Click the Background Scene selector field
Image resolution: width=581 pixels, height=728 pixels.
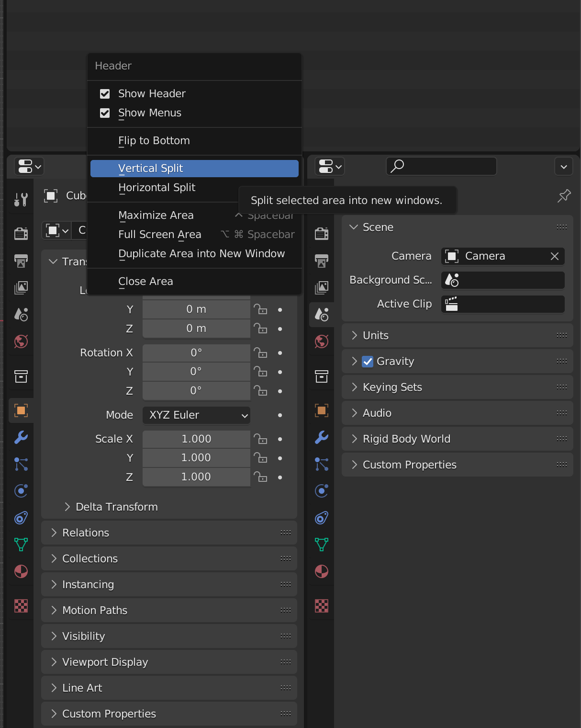tap(503, 280)
